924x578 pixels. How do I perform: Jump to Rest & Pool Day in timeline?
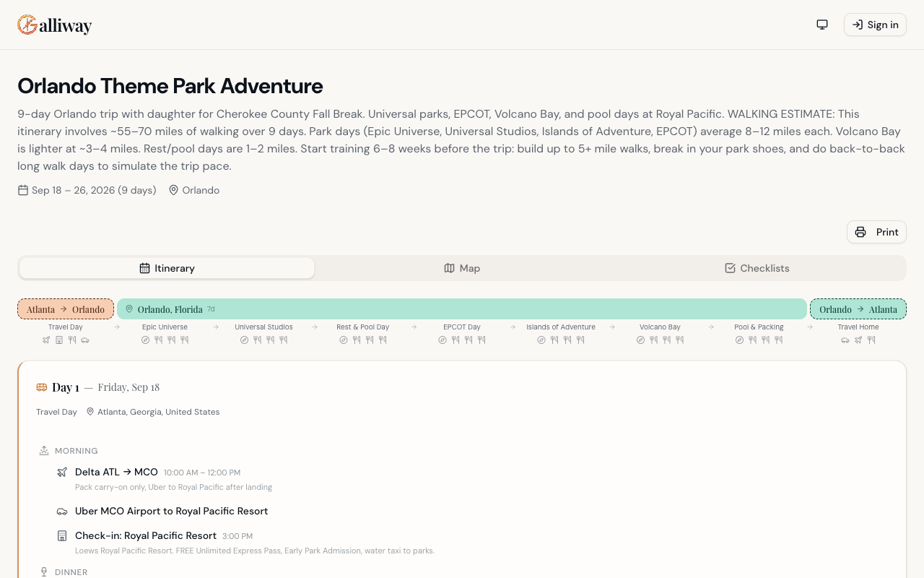point(363,327)
